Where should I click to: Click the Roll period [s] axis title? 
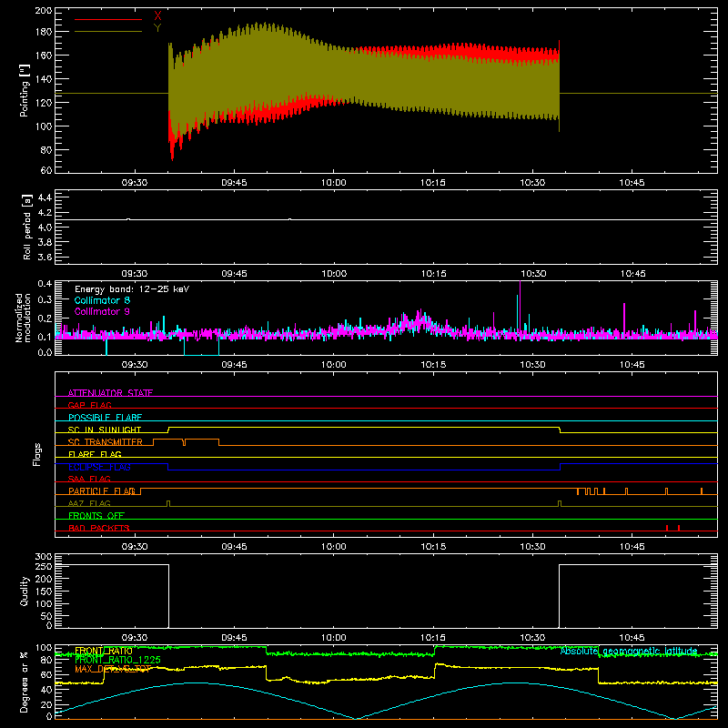pyautogui.click(x=26, y=227)
